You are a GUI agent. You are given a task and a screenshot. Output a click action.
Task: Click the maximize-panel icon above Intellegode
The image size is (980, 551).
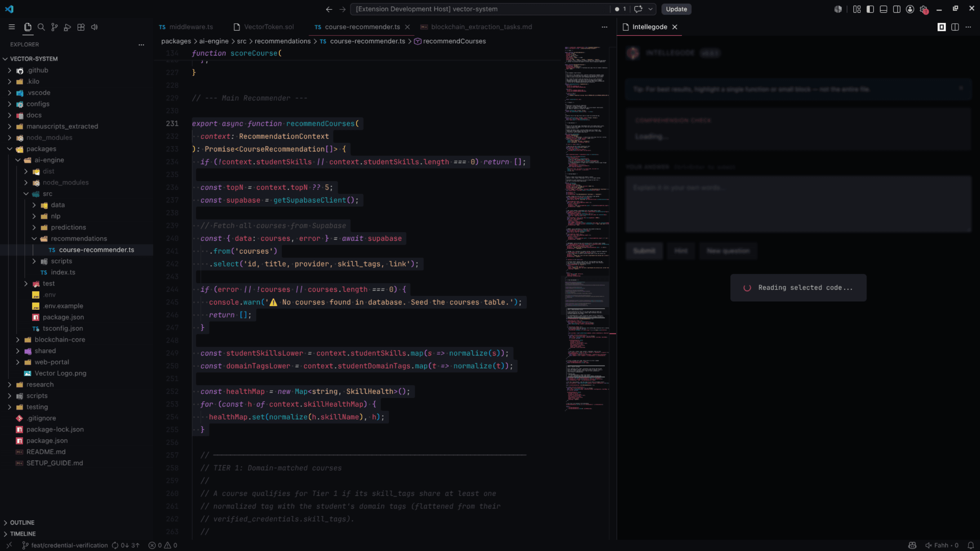(x=942, y=27)
